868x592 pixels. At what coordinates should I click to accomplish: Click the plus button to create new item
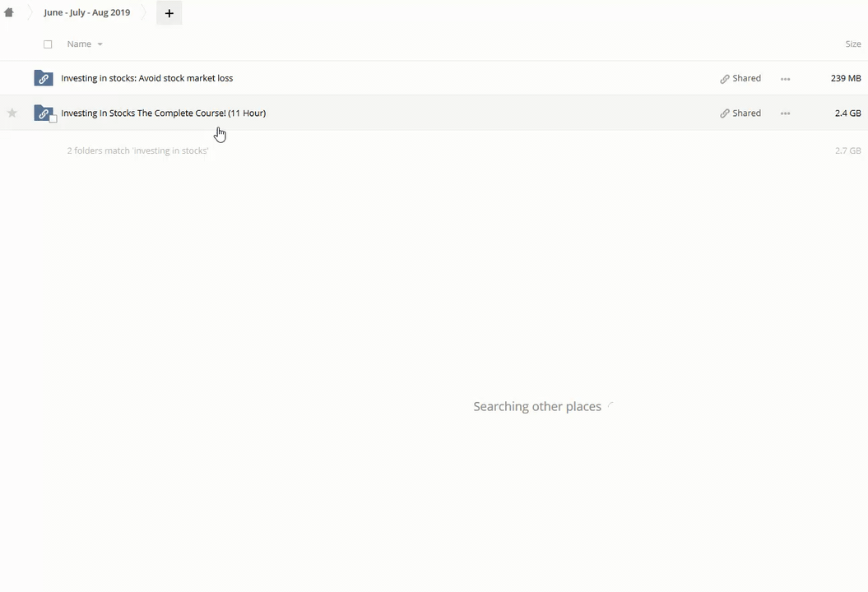click(169, 13)
